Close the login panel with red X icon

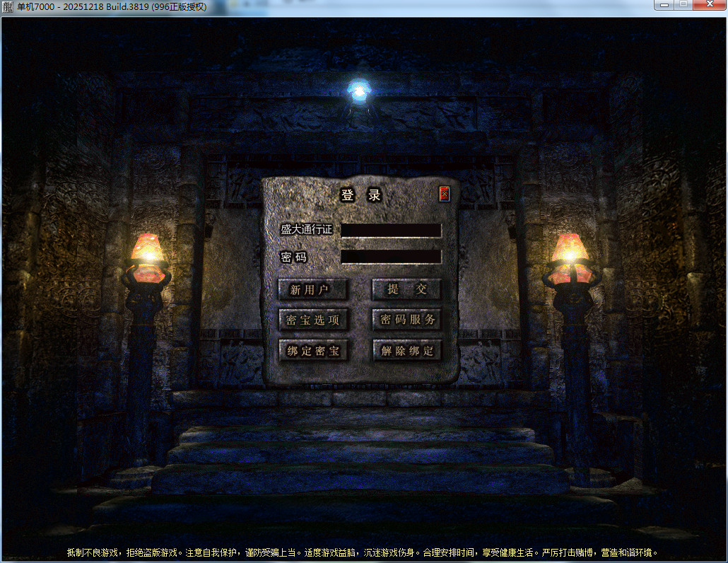point(445,194)
